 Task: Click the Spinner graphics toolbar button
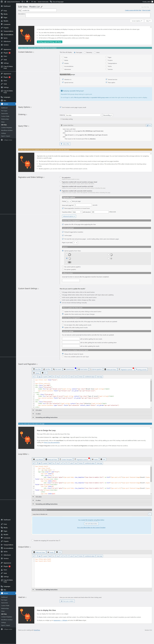pos(96,369)
